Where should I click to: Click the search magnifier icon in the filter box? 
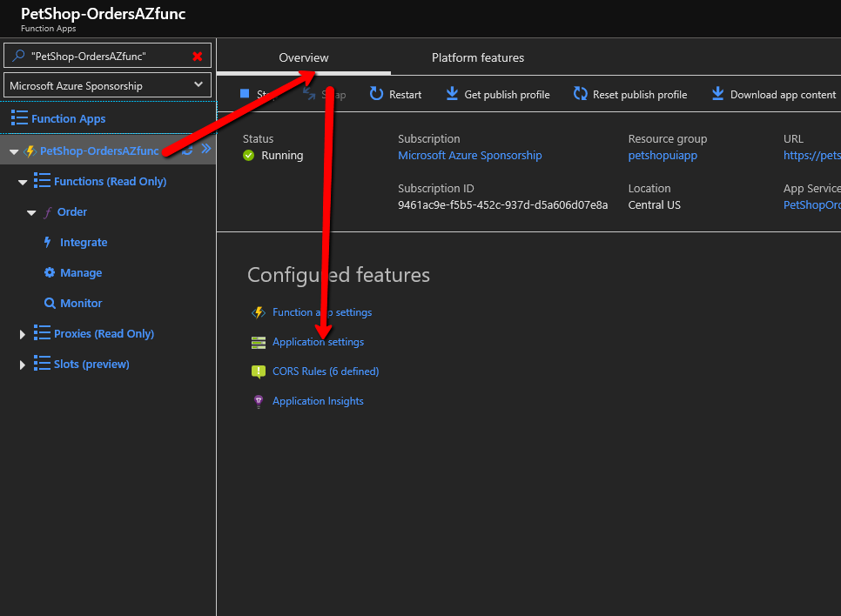[18, 56]
